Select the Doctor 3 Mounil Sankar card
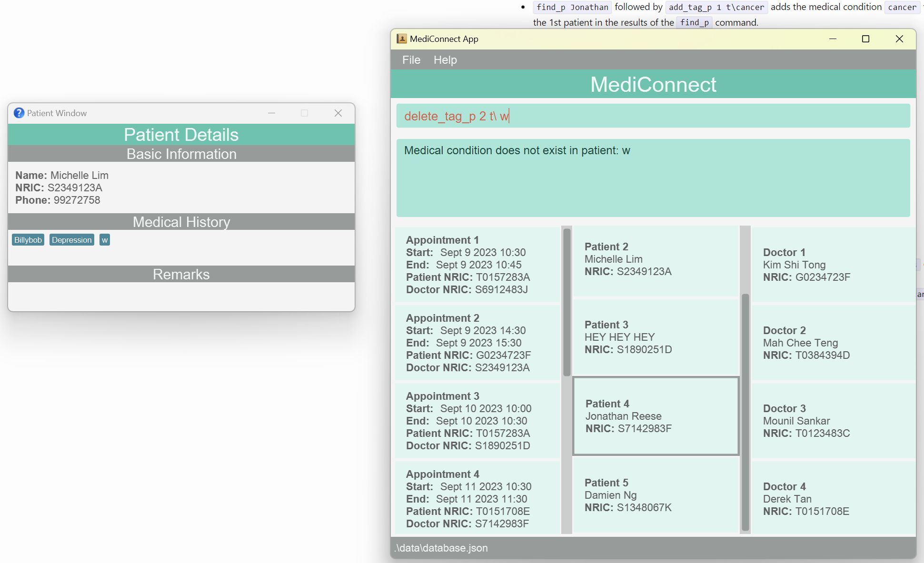924x563 pixels. 833,421
